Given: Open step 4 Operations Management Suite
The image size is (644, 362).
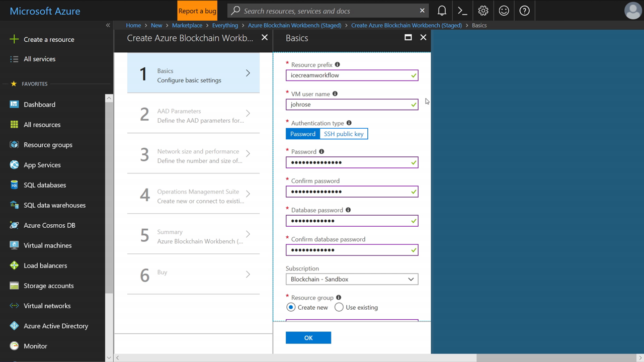Looking at the screenshot, I should 193,194.
